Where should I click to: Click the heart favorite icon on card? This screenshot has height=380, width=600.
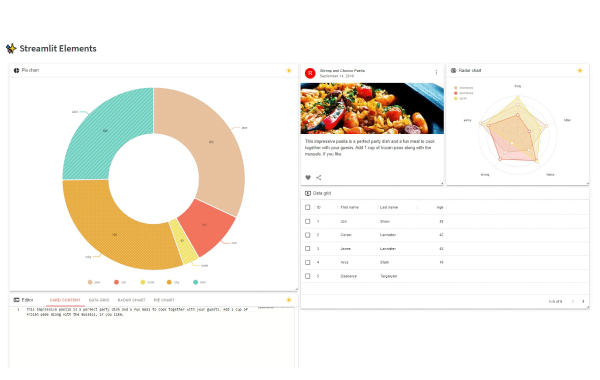(x=308, y=178)
